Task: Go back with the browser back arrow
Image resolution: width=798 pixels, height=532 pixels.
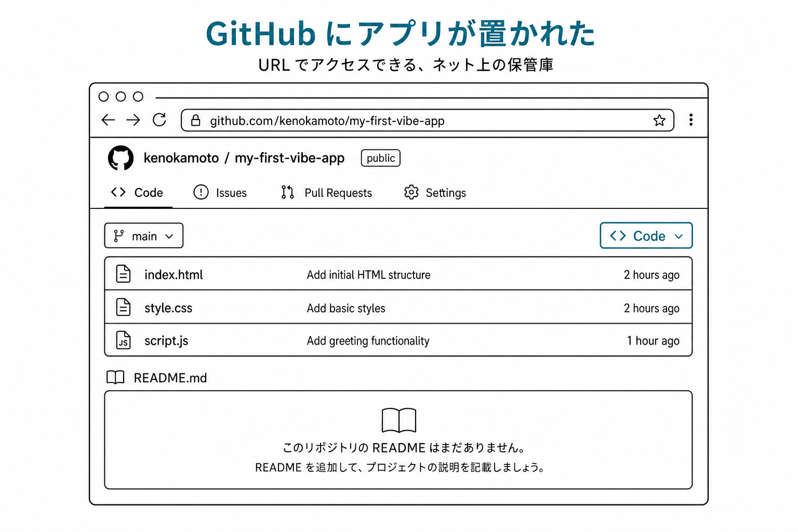Action: point(108,120)
